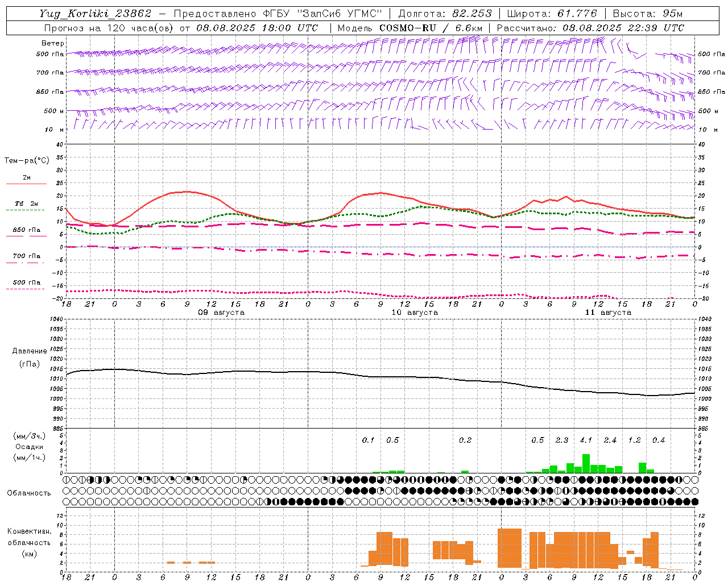
Task: Click the 0.1 three-hour precipitation value
Action: pos(368,440)
